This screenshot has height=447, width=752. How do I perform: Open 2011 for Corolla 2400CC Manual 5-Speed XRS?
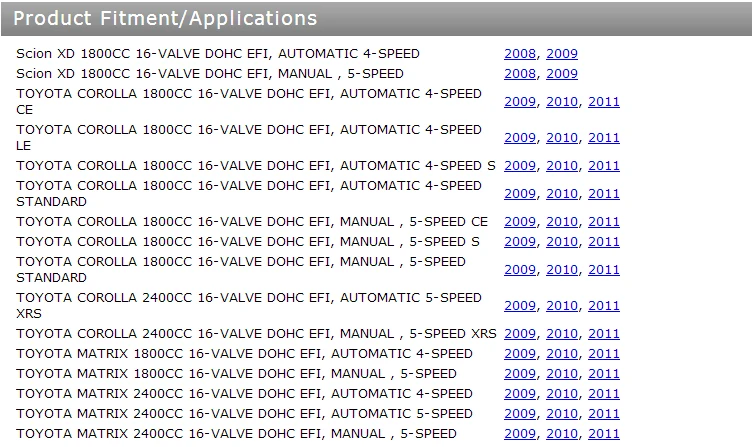[604, 334]
